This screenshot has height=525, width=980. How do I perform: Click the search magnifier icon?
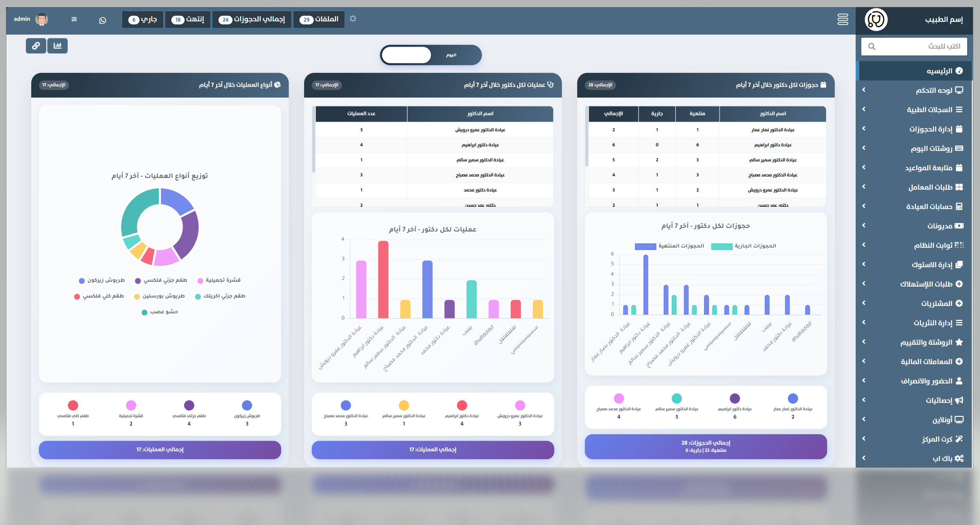872,47
